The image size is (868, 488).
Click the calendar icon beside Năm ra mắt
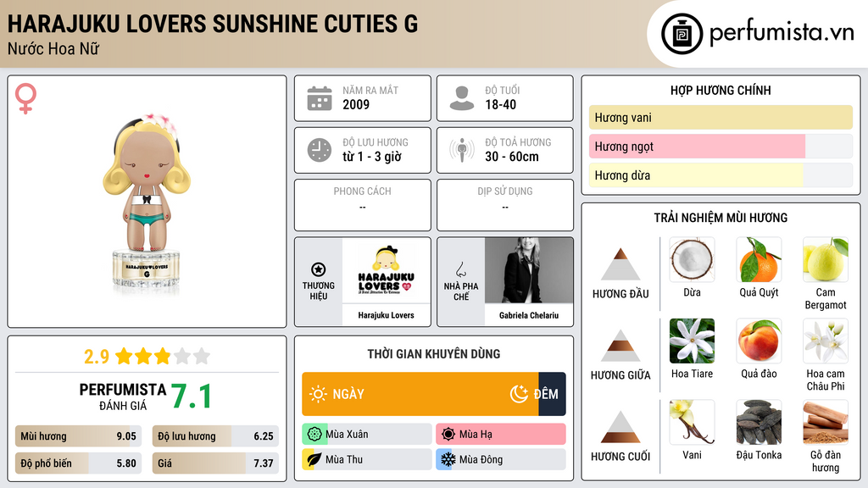[320, 98]
